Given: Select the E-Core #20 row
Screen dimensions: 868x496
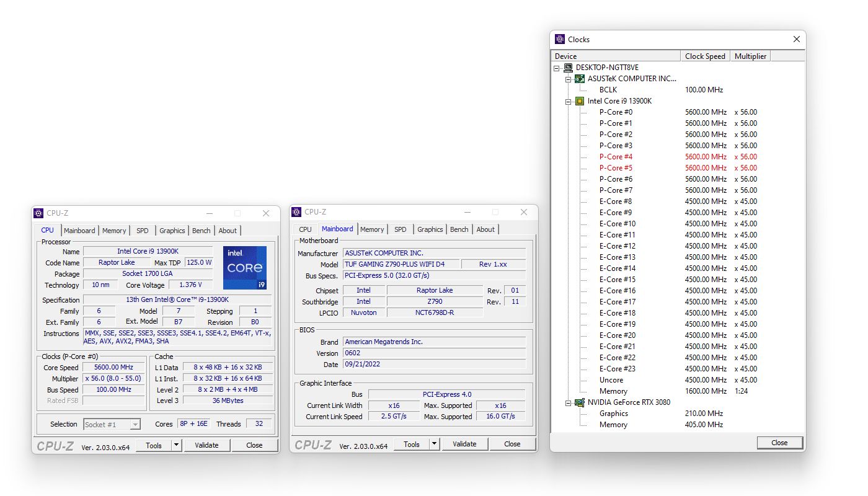Looking at the screenshot, I should coord(678,335).
